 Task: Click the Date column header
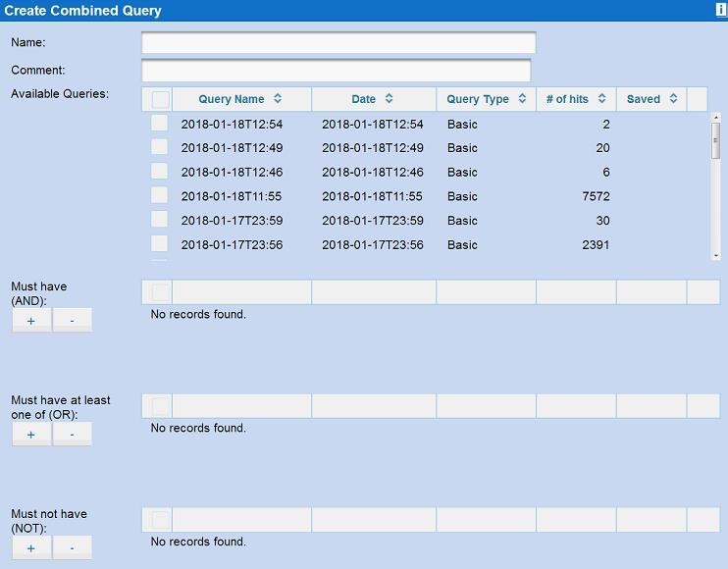(x=374, y=99)
